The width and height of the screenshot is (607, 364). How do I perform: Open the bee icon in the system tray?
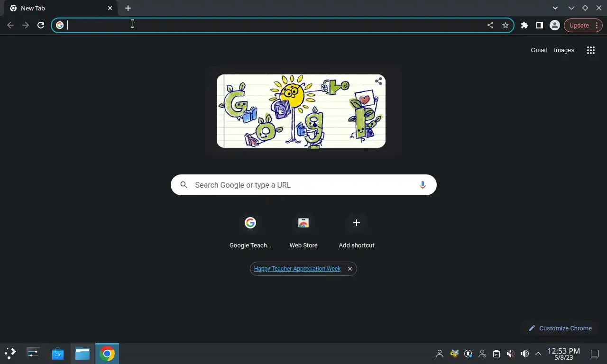point(454,354)
